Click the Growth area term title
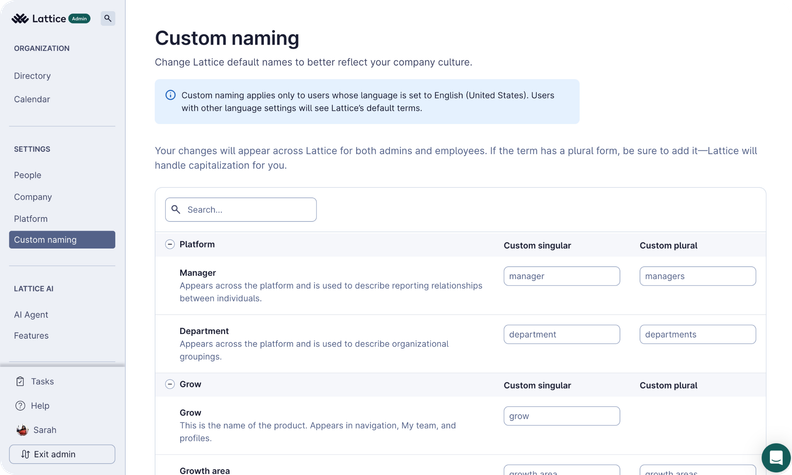 [x=205, y=470]
